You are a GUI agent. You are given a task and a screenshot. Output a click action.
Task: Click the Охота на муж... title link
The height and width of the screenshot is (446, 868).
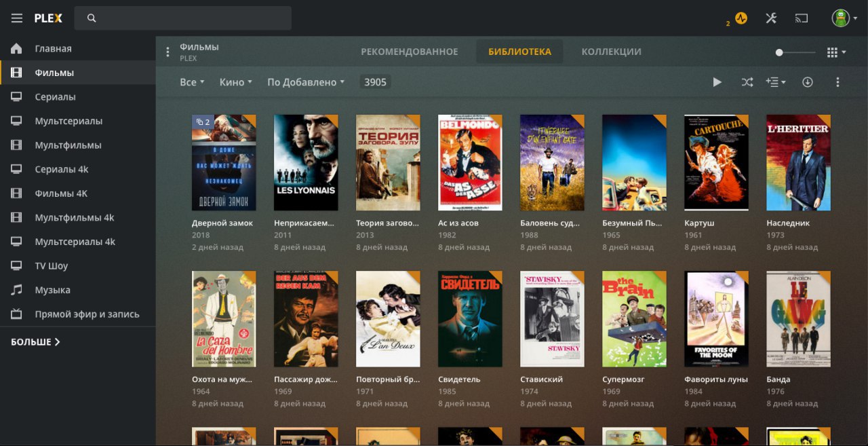click(x=222, y=379)
